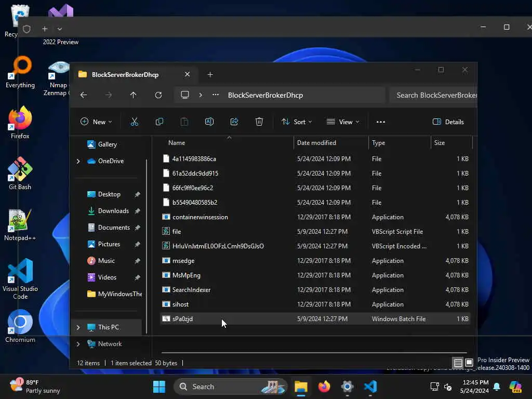Screen dimensions: 532x399
Task: Open the gear application on the taskbar
Action: pos(347,387)
